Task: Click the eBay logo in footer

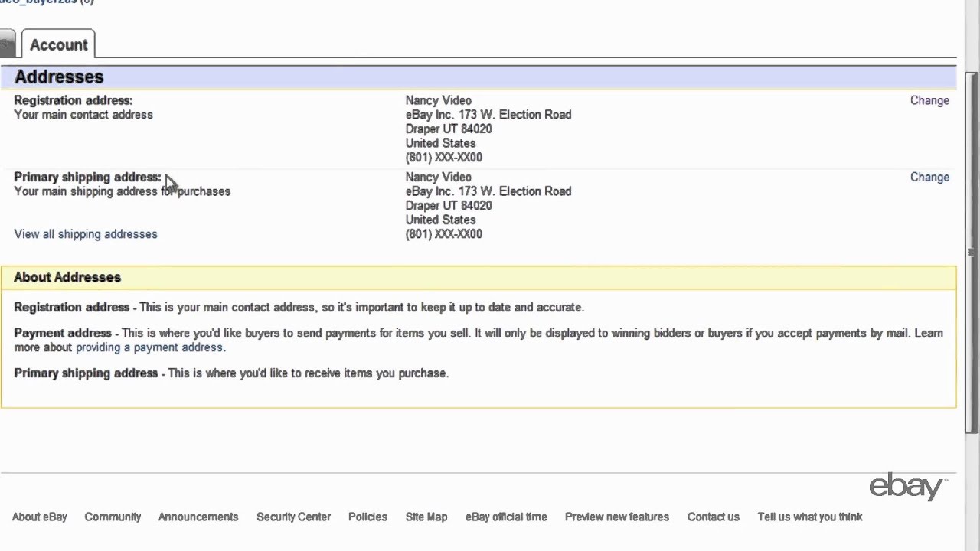Action: click(908, 487)
